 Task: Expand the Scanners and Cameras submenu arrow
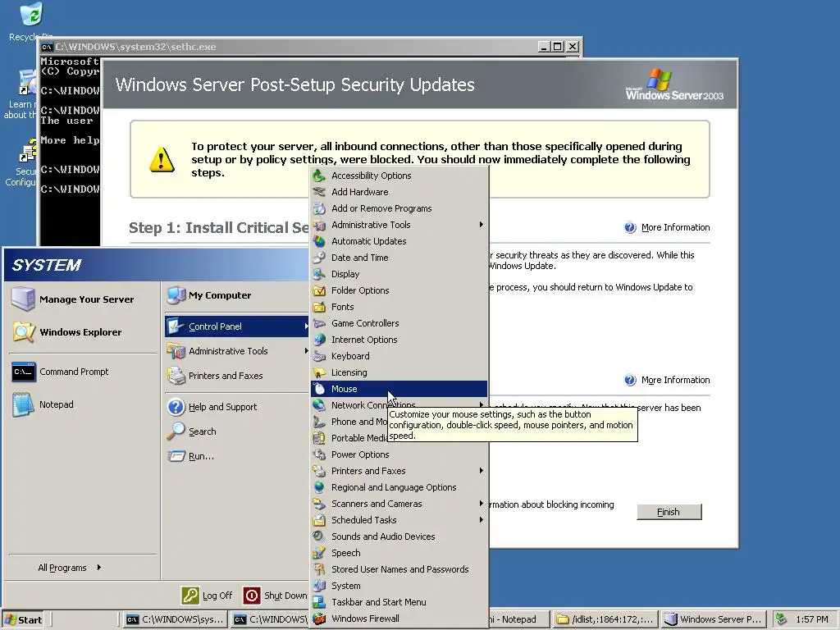pos(481,504)
